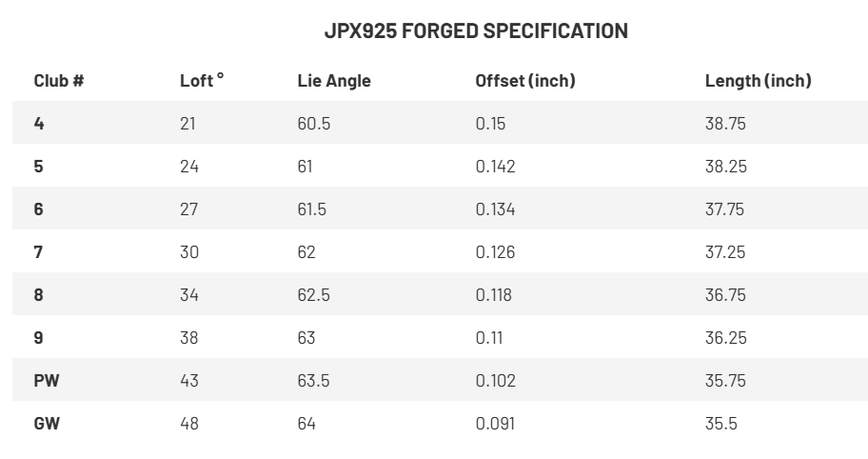The image size is (868, 459).
Task: Click the PW club row label
Action: point(46,381)
